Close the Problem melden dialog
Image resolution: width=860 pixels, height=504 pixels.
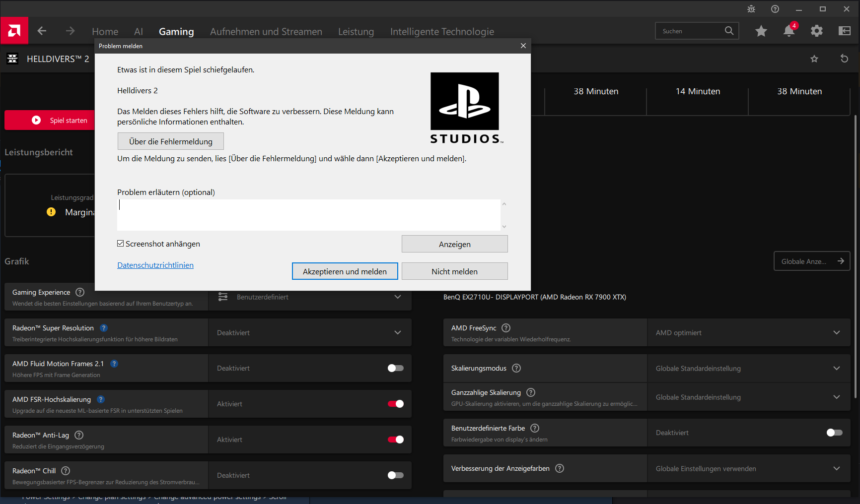[x=523, y=46]
